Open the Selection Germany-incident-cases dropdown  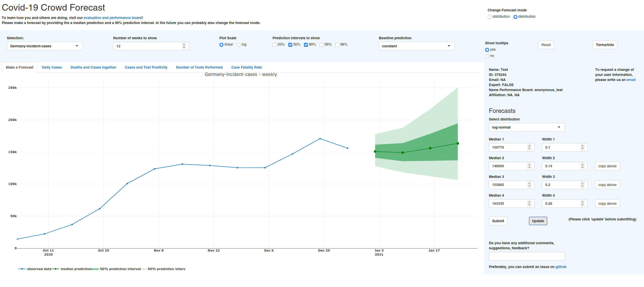[45, 46]
